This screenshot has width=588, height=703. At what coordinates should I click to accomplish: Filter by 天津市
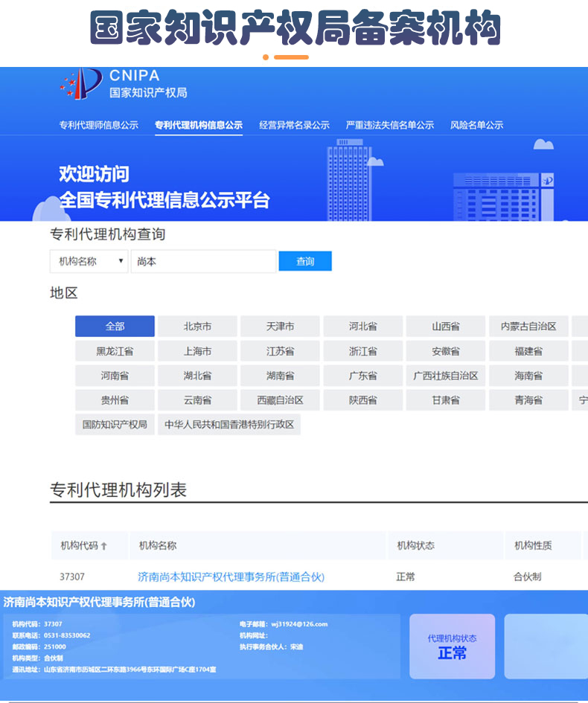pos(281,327)
